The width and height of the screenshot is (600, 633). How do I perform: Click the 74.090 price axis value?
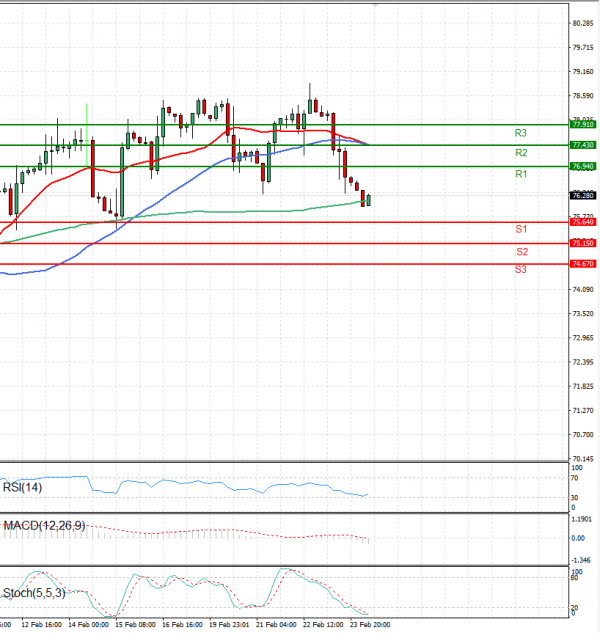[583, 289]
